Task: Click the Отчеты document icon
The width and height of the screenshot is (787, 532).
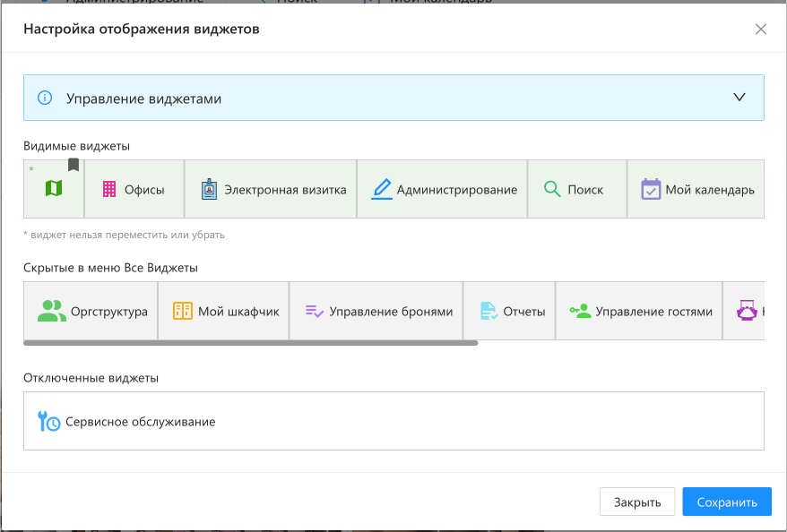Action: point(489,311)
